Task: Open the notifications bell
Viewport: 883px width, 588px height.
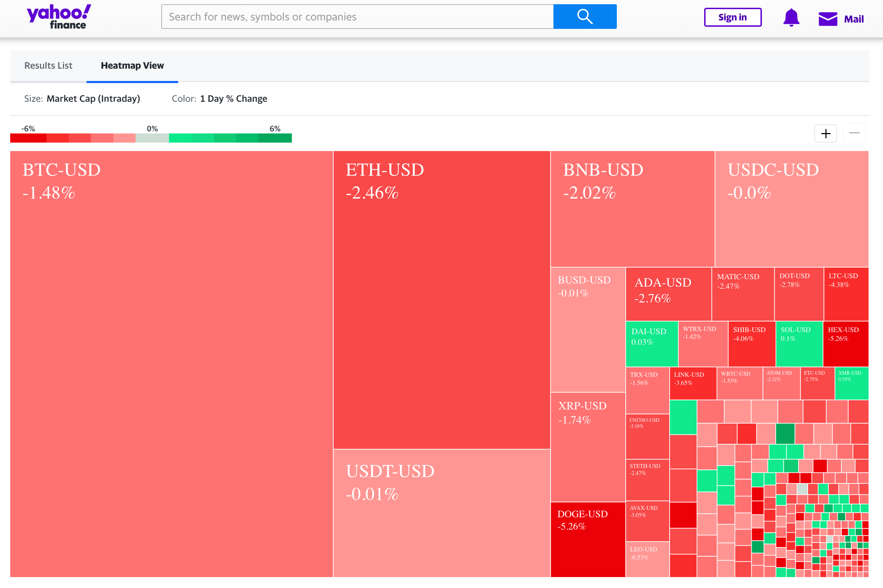Action: [x=791, y=17]
